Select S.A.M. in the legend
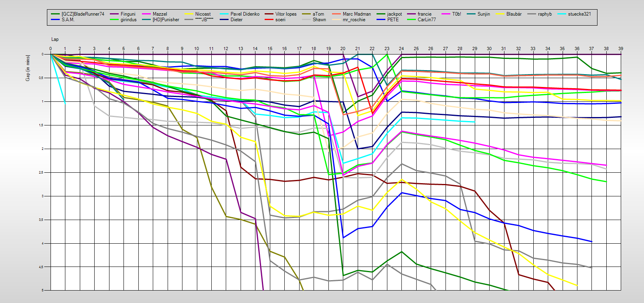The image size is (644, 303). click(68, 20)
